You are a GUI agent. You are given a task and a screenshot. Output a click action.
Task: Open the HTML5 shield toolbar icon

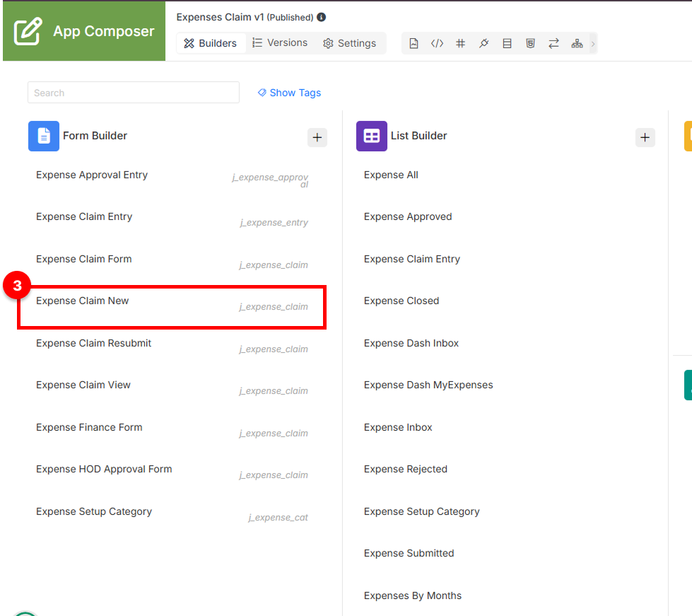(530, 43)
